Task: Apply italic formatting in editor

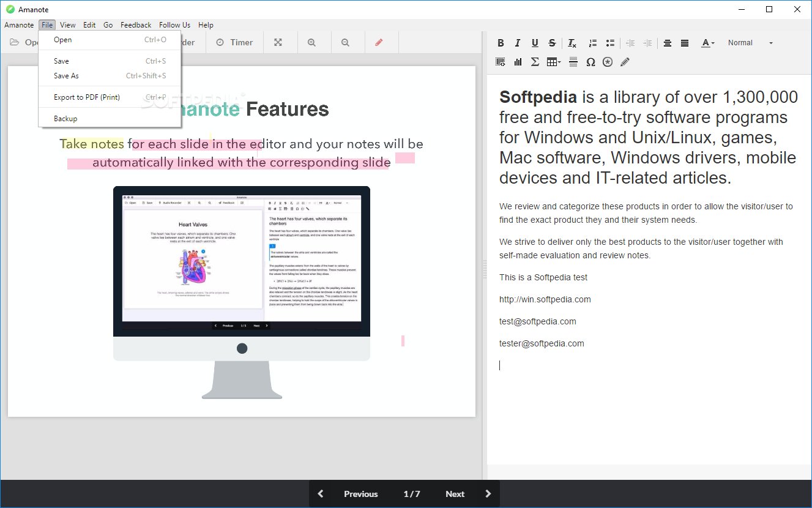Action: coord(518,43)
